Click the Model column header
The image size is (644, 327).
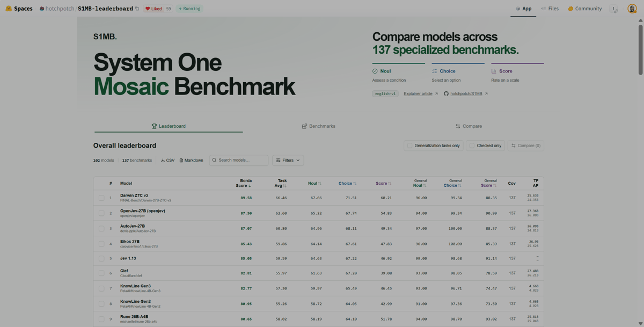[x=126, y=184]
